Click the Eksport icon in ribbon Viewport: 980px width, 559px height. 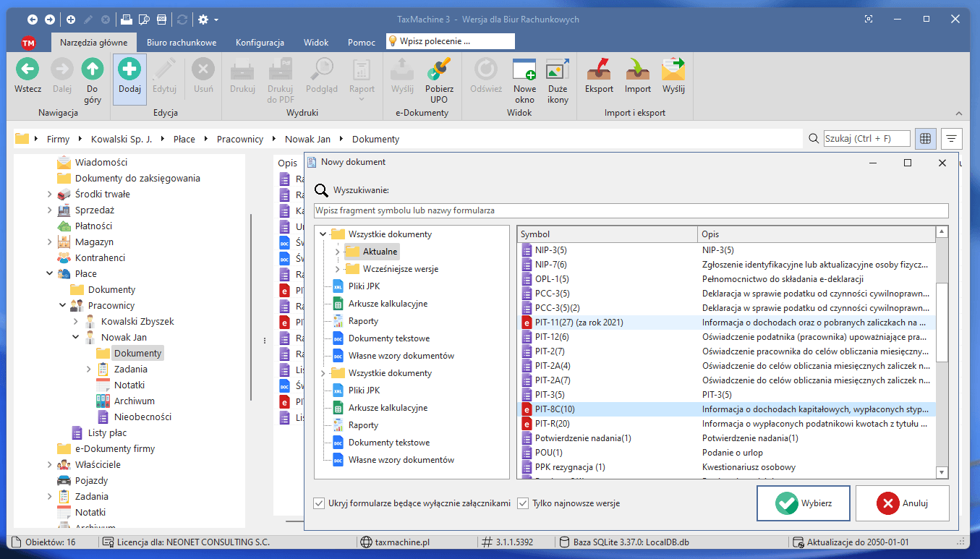coord(599,69)
